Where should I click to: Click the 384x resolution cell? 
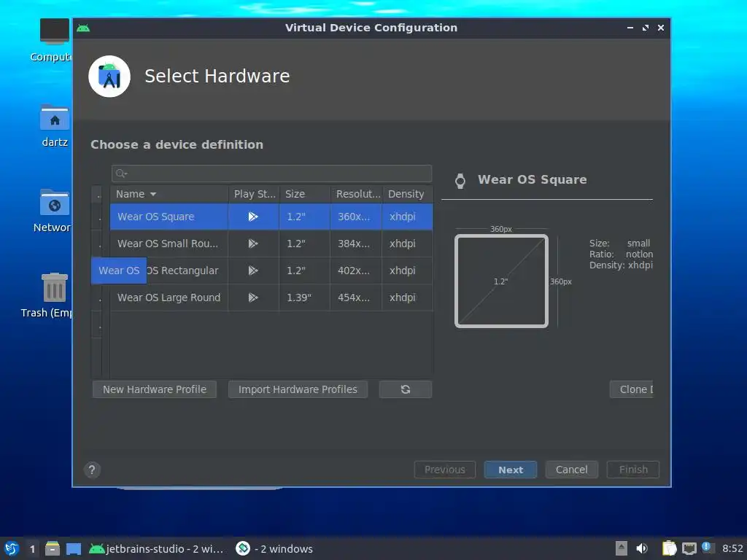pos(356,244)
